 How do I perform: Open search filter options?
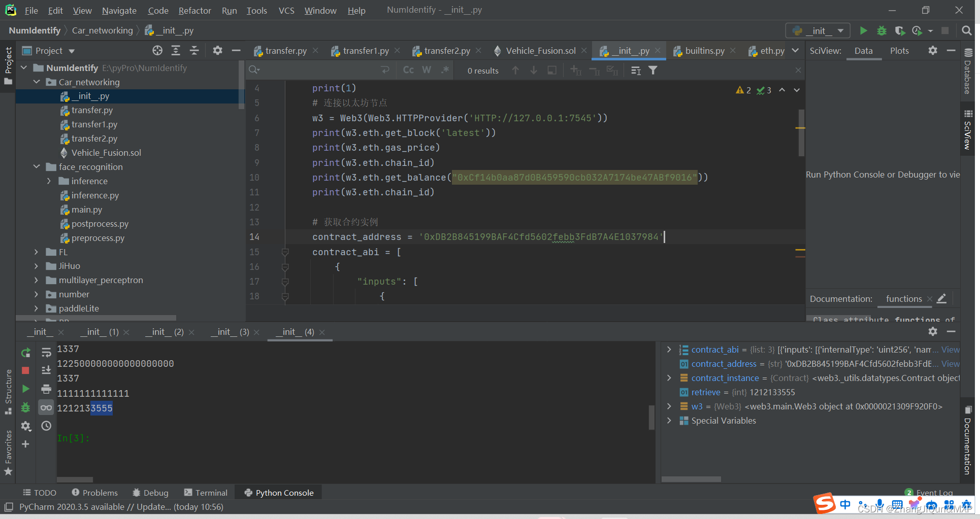(x=653, y=70)
